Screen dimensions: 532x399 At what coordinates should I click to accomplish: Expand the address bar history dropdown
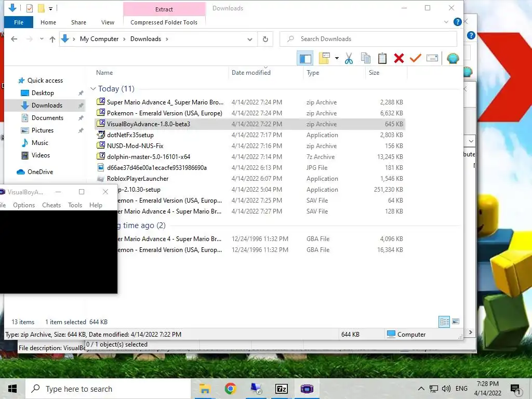(250, 39)
